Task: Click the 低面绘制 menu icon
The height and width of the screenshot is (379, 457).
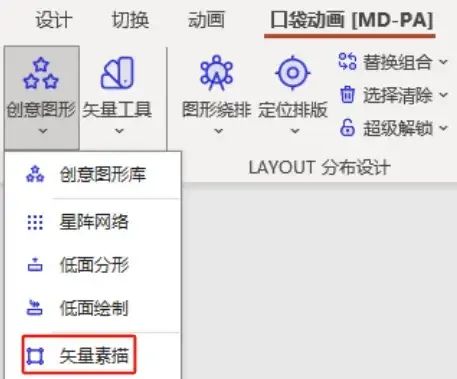Action: (35, 307)
